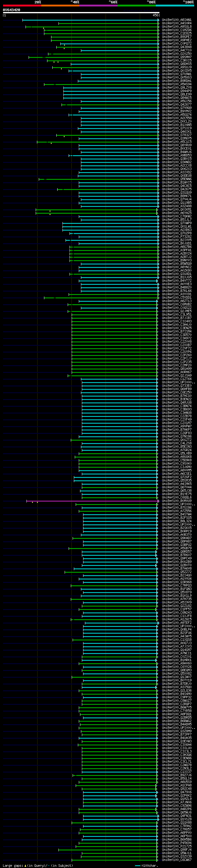Select the UniRef100_Q7V9Q9 label
The width and height of the screenshot is (197, 868).
tap(177, 108)
